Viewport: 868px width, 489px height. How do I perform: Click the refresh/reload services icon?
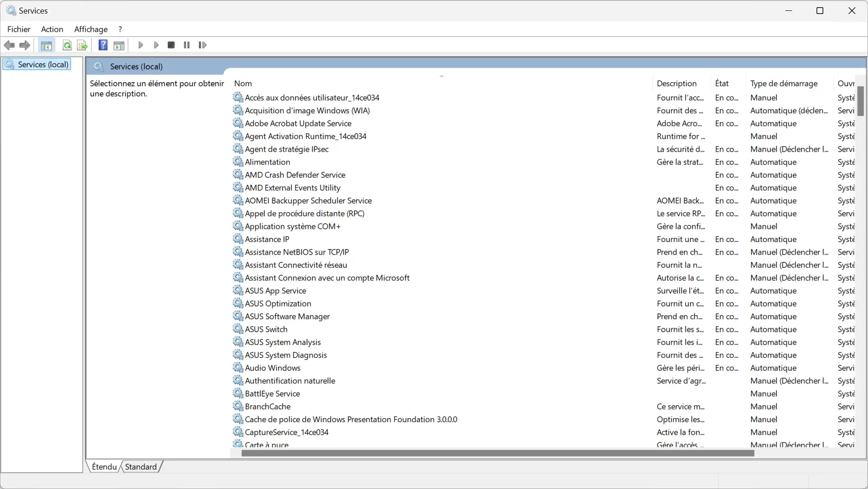coord(67,45)
